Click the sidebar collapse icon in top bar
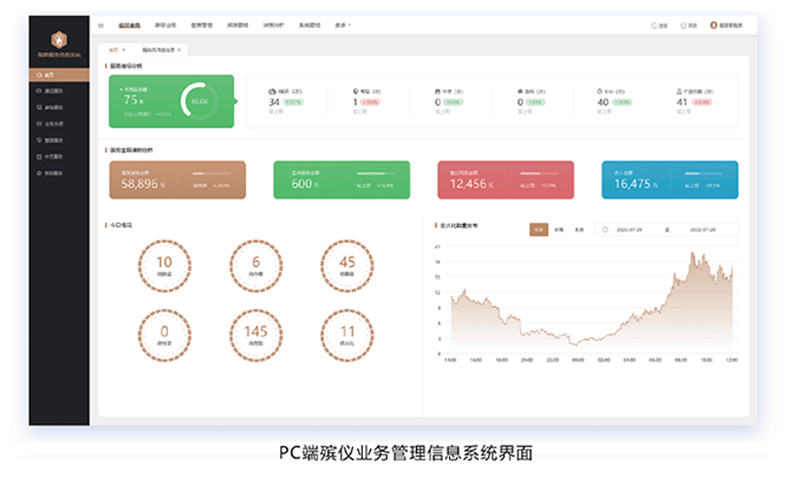 tap(101, 25)
